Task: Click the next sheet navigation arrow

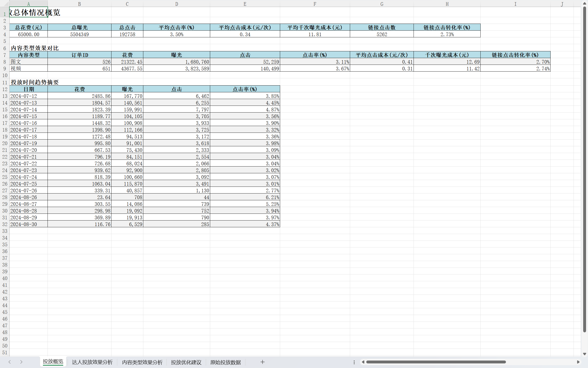Action: [x=21, y=362]
